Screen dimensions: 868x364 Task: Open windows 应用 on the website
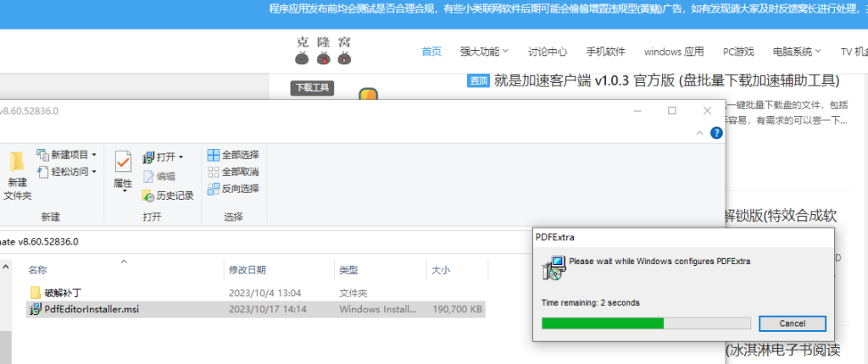click(x=674, y=52)
